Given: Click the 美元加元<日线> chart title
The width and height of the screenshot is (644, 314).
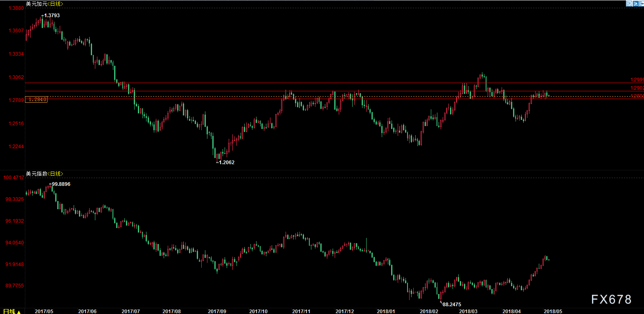Looking at the screenshot, I should click(45, 4).
